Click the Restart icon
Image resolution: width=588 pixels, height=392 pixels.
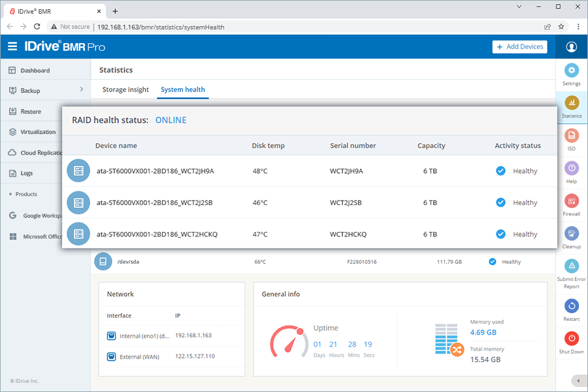click(x=572, y=306)
